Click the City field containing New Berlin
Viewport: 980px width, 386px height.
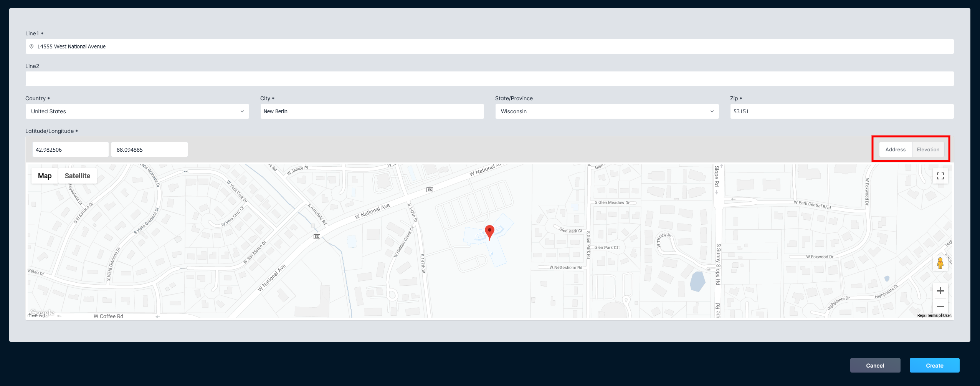point(372,111)
